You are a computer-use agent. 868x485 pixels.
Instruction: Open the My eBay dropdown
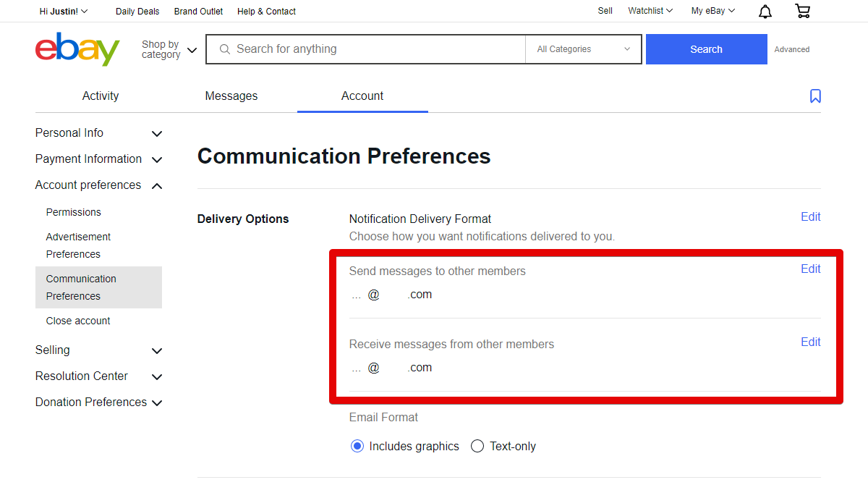pos(713,11)
